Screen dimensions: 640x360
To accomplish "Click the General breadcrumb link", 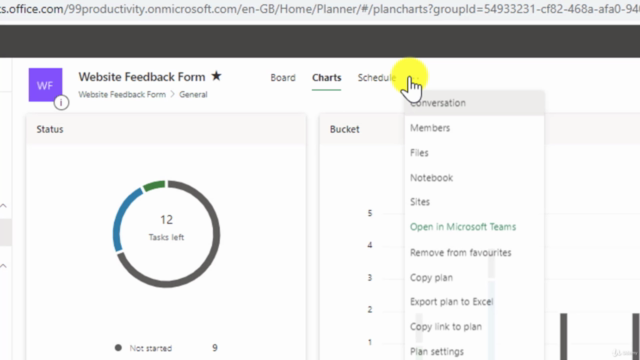I will [193, 94].
